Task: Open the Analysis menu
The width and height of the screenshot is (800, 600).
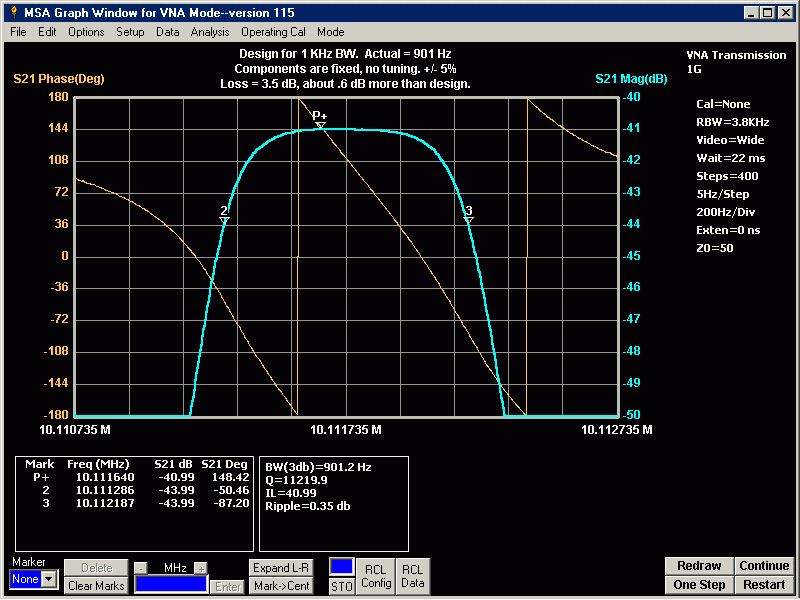Action: 210,32
